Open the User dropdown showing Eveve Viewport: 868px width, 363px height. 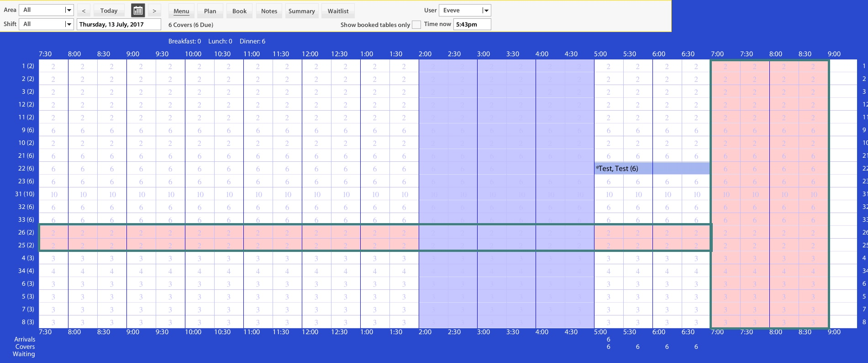click(465, 10)
